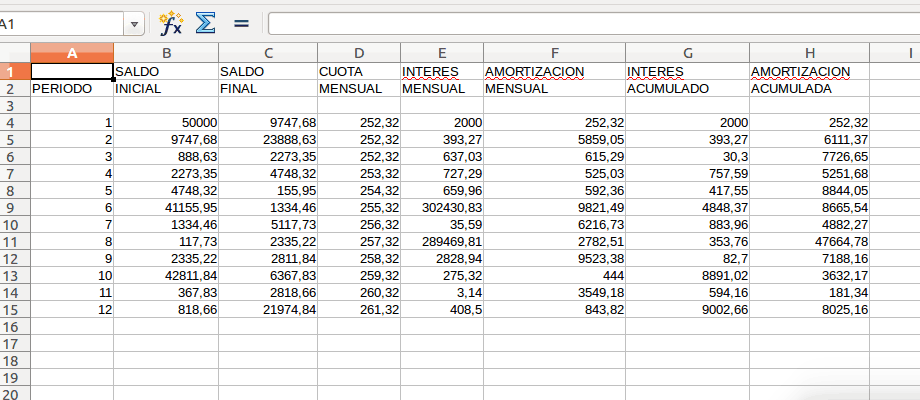Click inside the Name Box field

point(61,24)
